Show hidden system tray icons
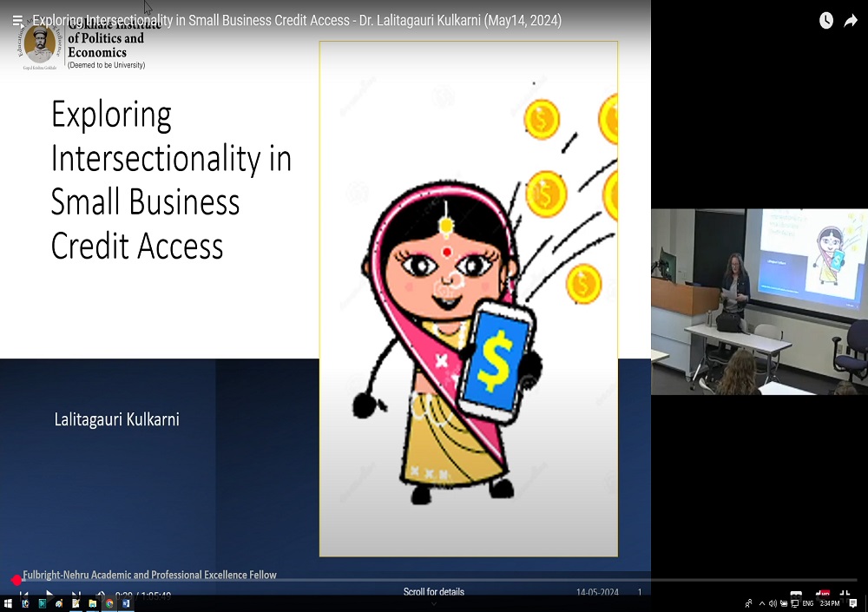 pos(762,603)
